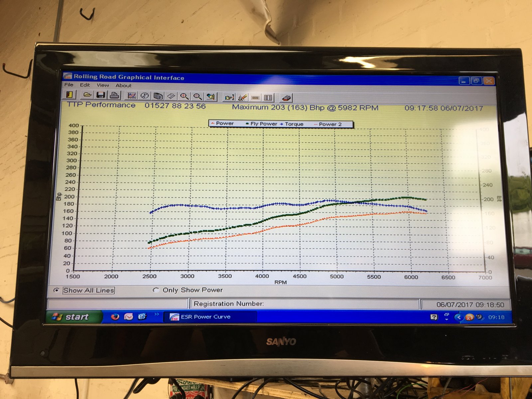
Task: Select the Show All Lines radio button
Action: point(57,290)
